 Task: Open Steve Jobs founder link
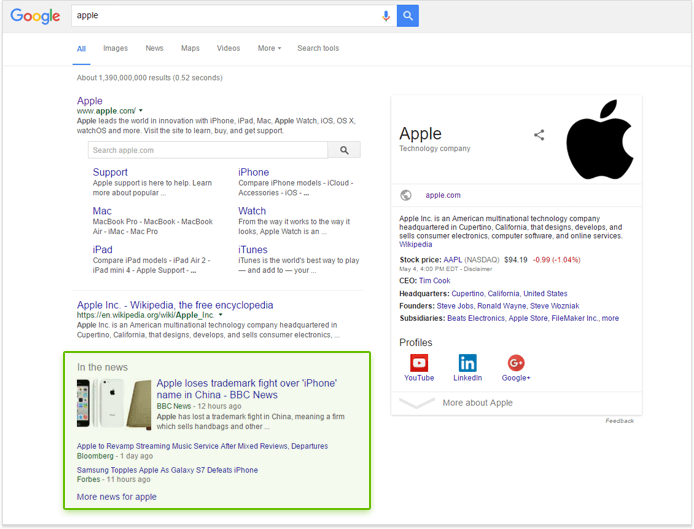[x=455, y=306]
